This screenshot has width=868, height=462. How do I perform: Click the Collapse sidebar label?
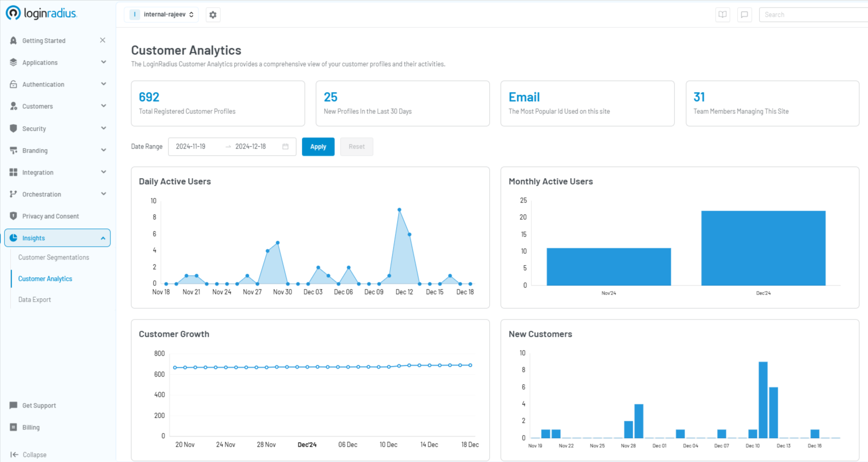point(35,455)
